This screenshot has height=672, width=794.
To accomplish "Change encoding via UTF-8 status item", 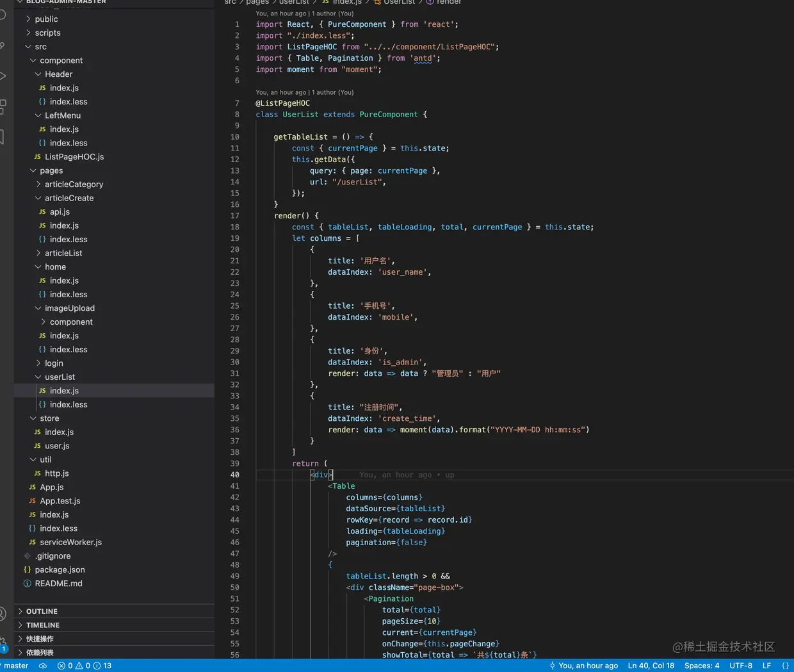I will point(741,666).
